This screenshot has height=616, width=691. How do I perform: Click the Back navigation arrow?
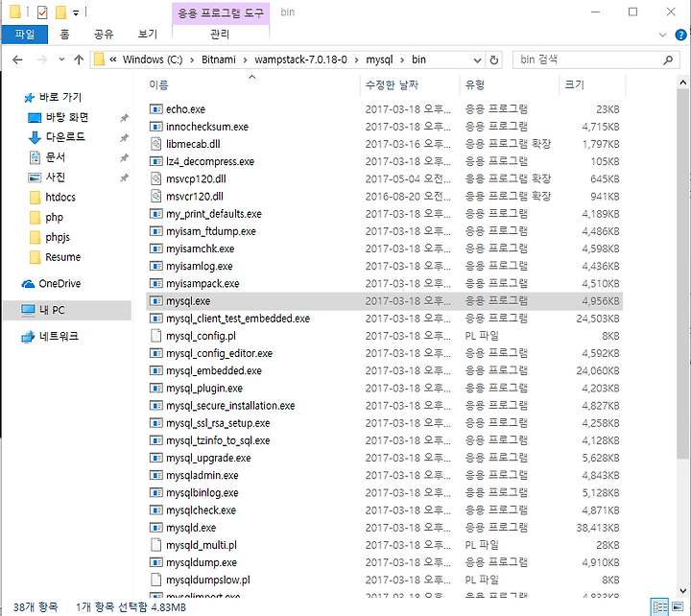(17, 59)
